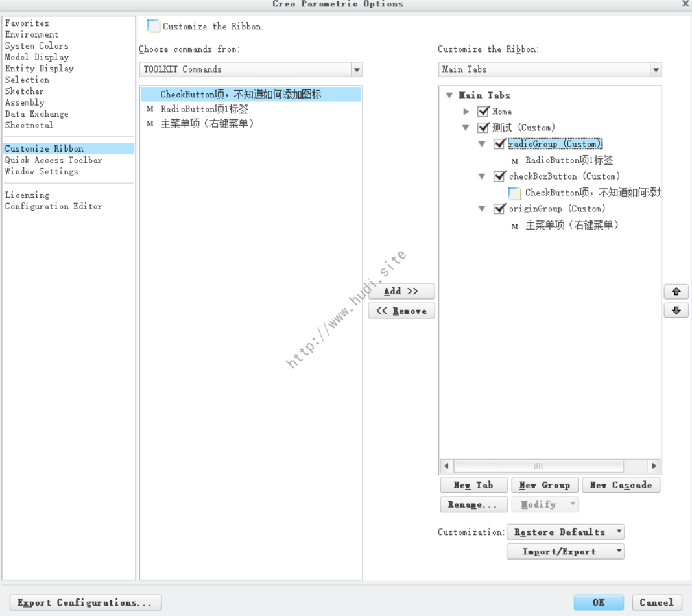This screenshot has width=692, height=616.
Task: Select RadioButton项1标签 under radioGroup in tree
Action: coord(569,160)
